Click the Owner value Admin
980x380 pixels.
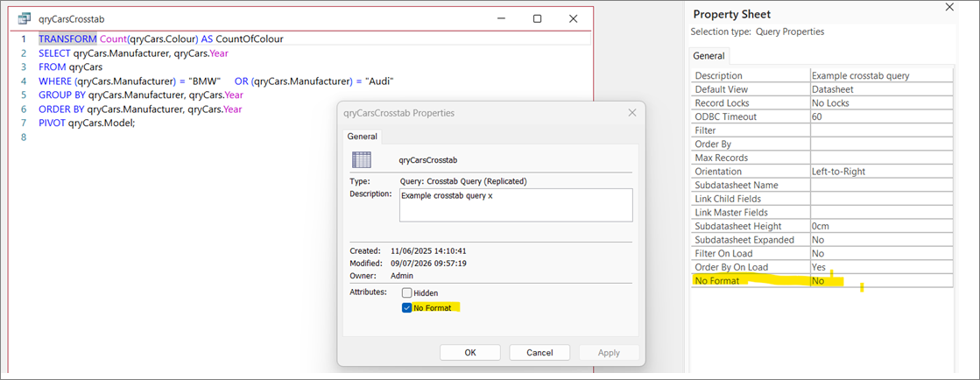[402, 276]
